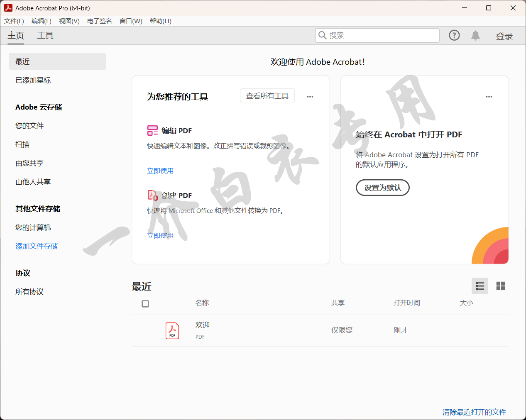Click the Edit PDF tool icon
Screen dimensions: 526x420
click(x=152, y=131)
